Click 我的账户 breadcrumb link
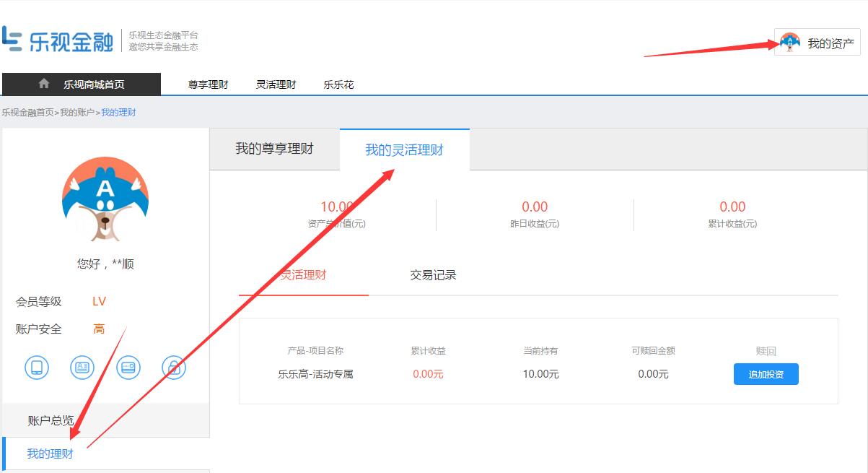 coord(77,113)
